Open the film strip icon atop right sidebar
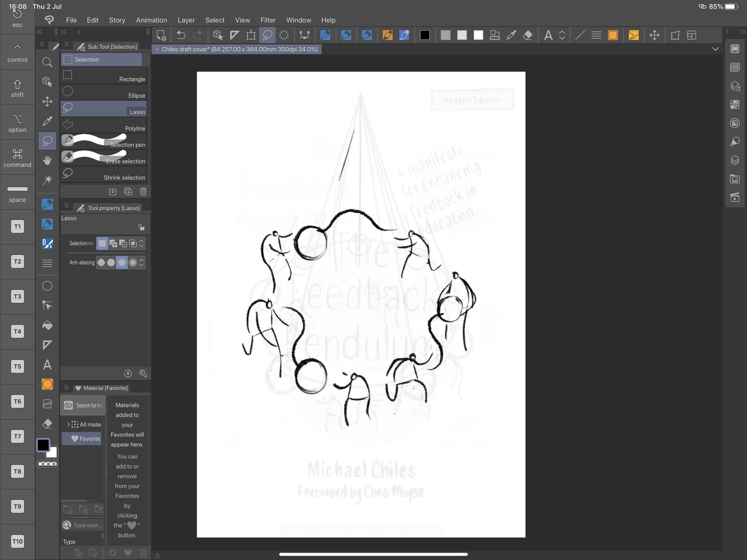This screenshot has height=560, width=747. 735,49
